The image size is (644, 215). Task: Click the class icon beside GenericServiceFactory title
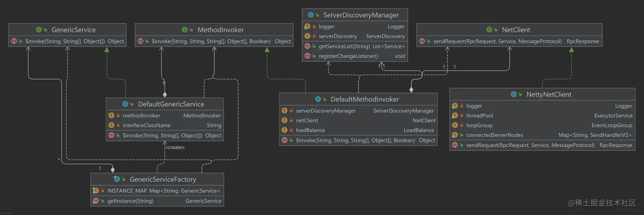click(x=117, y=180)
